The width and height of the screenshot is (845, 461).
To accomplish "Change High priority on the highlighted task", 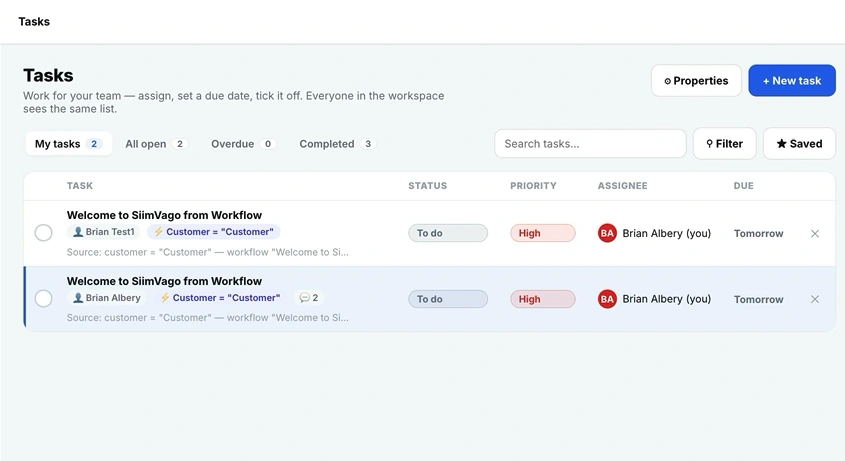I will coord(543,299).
